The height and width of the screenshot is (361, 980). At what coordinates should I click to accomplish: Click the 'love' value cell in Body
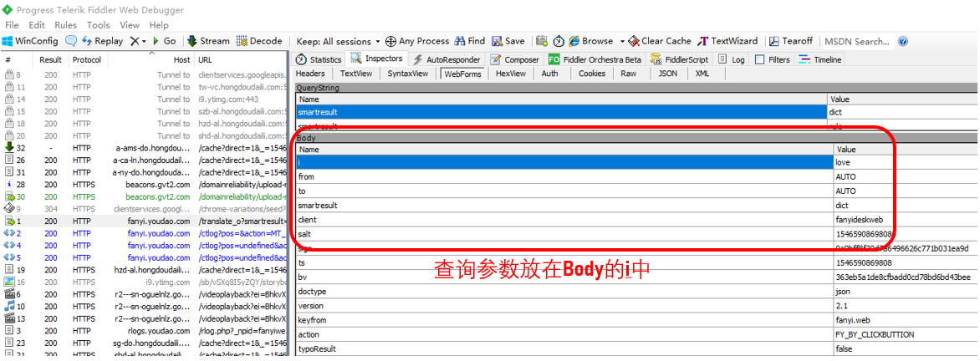coord(906,162)
